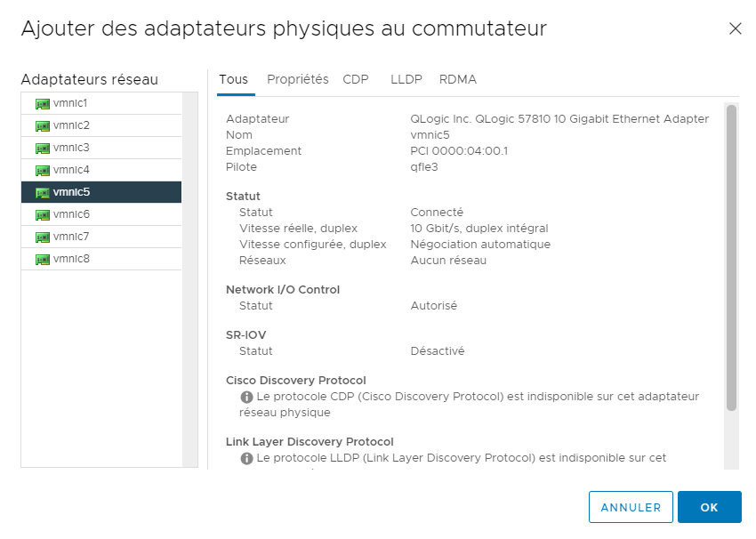Click the vmnic4 adapter card icon
Viewport: 756px width, 539px height.
tap(43, 171)
